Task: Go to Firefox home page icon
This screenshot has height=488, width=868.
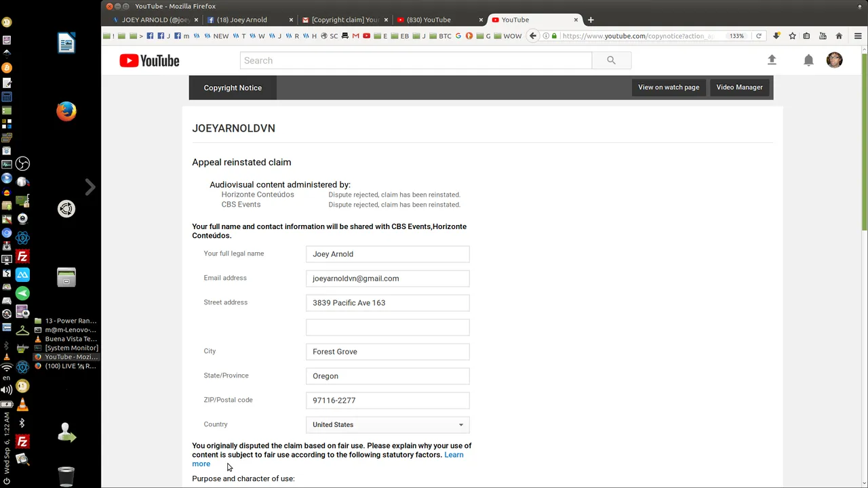Action: click(x=839, y=36)
